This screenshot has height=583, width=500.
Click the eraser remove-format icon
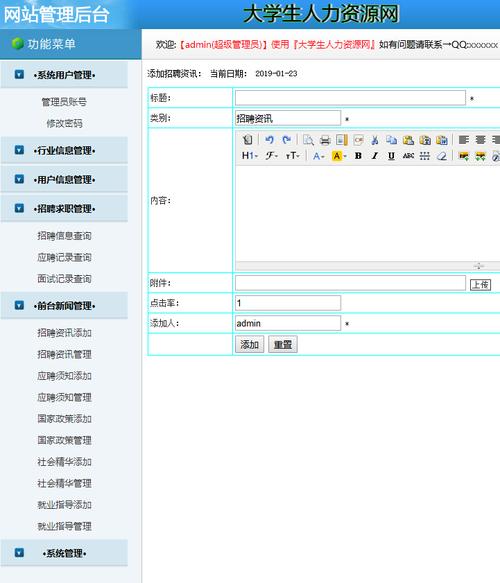442,156
